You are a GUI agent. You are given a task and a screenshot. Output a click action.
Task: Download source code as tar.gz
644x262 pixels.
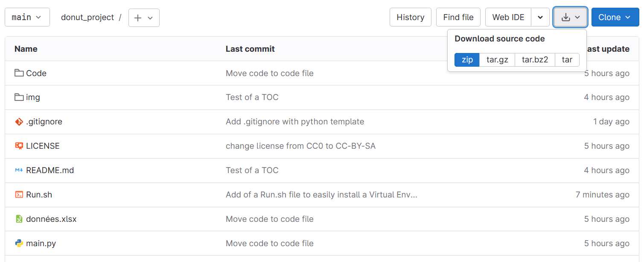tap(498, 60)
